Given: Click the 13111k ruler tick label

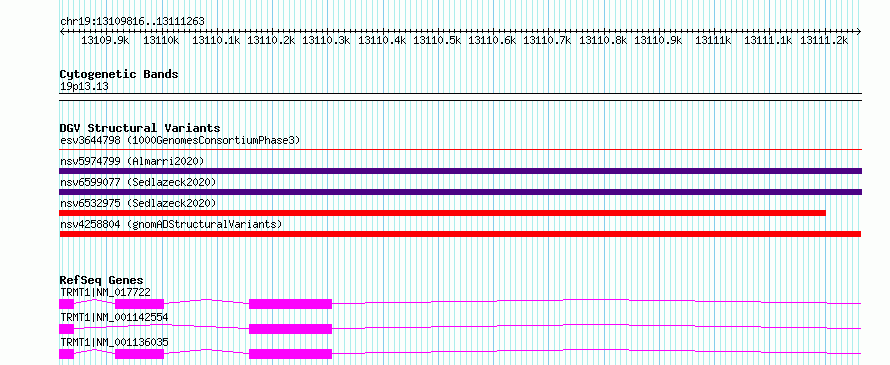Looking at the screenshot, I should point(713,40).
